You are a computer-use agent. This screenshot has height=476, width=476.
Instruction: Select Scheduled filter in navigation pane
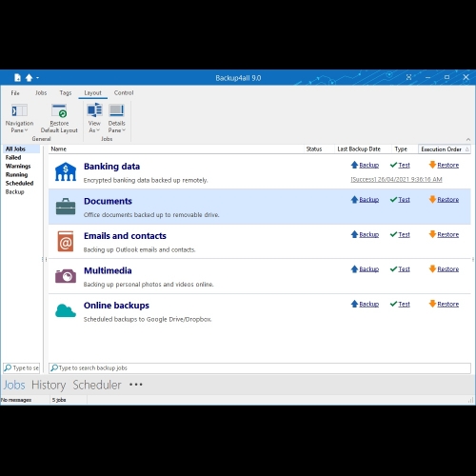pos(19,183)
